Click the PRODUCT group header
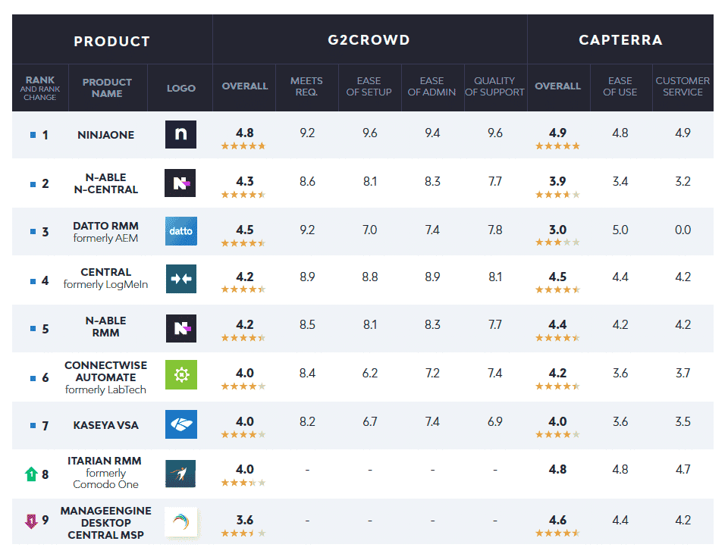This screenshot has width=728, height=560. pyautogui.click(x=112, y=41)
